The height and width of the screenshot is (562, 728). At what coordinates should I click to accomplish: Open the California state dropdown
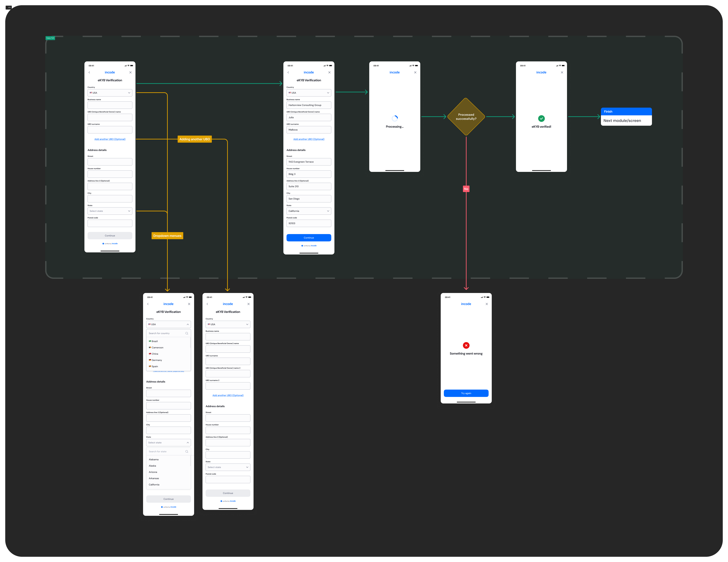click(x=309, y=211)
